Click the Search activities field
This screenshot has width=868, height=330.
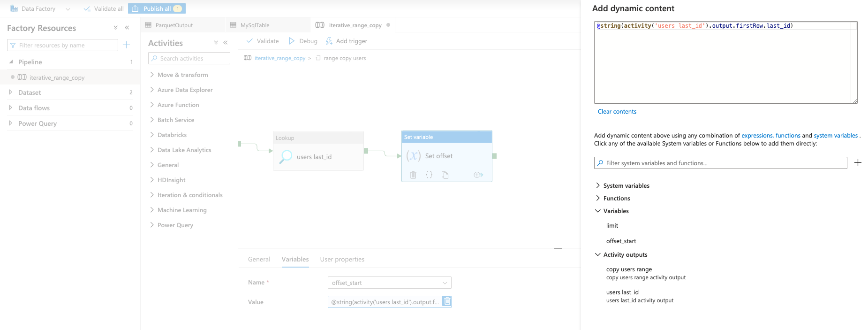click(x=189, y=58)
